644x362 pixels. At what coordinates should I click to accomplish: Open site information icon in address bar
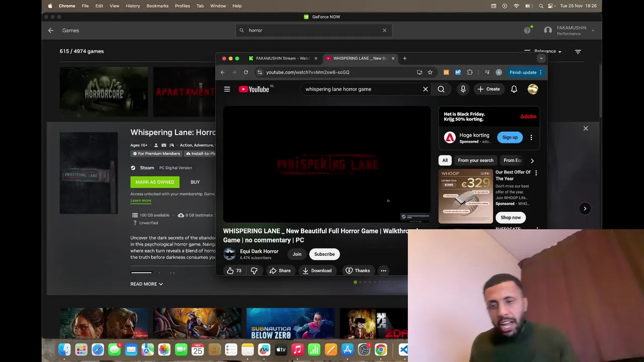click(260, 72)
